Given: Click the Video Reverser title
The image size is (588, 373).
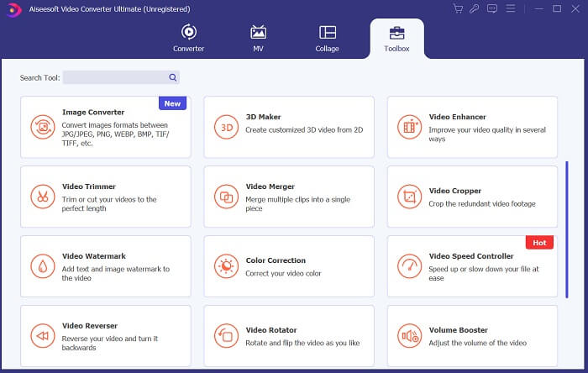Looking at the screenshot, I should click(x=90, y=326).
